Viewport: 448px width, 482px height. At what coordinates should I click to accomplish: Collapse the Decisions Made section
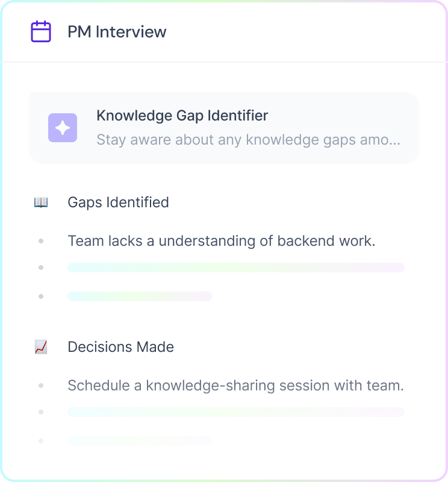[120, 346]
